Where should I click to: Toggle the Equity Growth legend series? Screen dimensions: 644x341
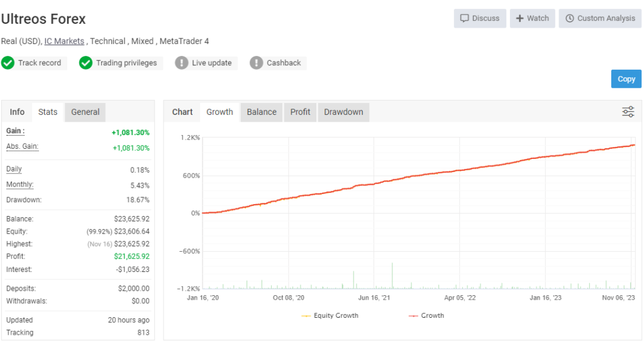tap(330, 315)
